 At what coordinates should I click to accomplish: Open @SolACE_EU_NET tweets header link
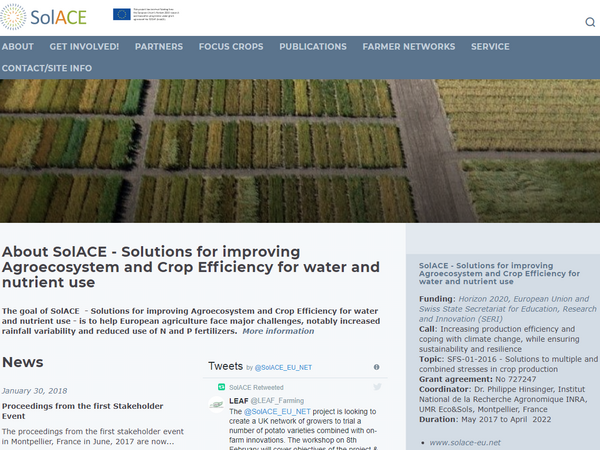pyautogui.click(x=283, y=368)
